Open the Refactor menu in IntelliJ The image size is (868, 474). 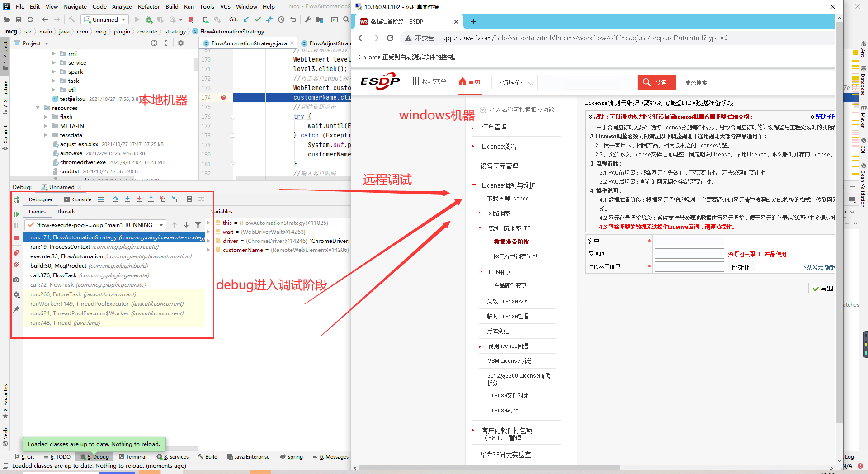[x=149, y=6]
